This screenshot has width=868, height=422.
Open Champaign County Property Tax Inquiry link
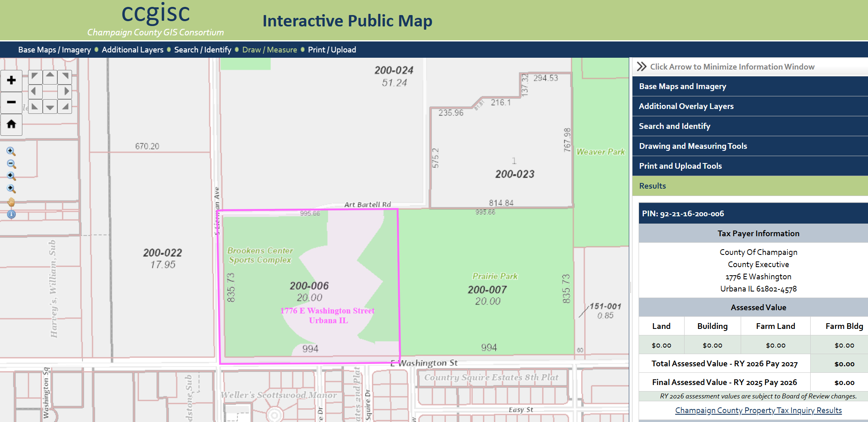[x=758, y=410]
